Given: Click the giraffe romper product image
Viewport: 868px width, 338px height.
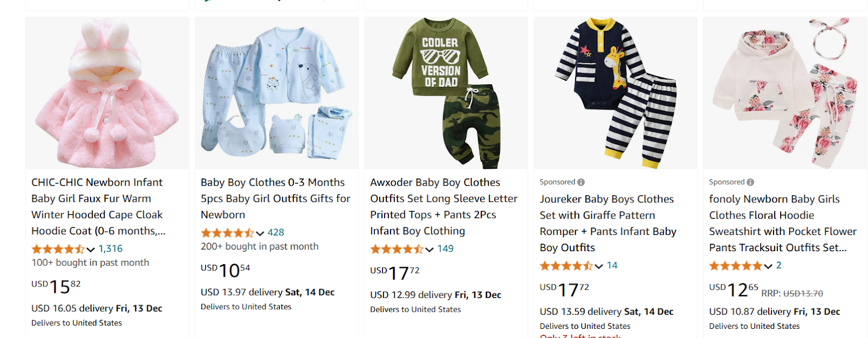Looking at the screenshot, I should (x=615, y=92).
